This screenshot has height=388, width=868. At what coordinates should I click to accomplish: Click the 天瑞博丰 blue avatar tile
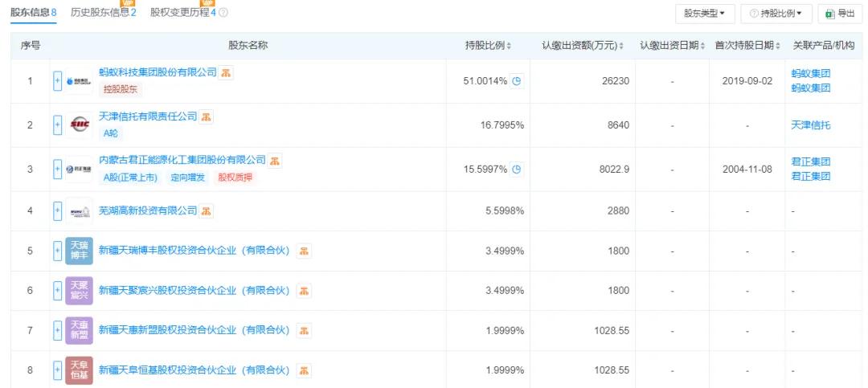coord(79,251)
